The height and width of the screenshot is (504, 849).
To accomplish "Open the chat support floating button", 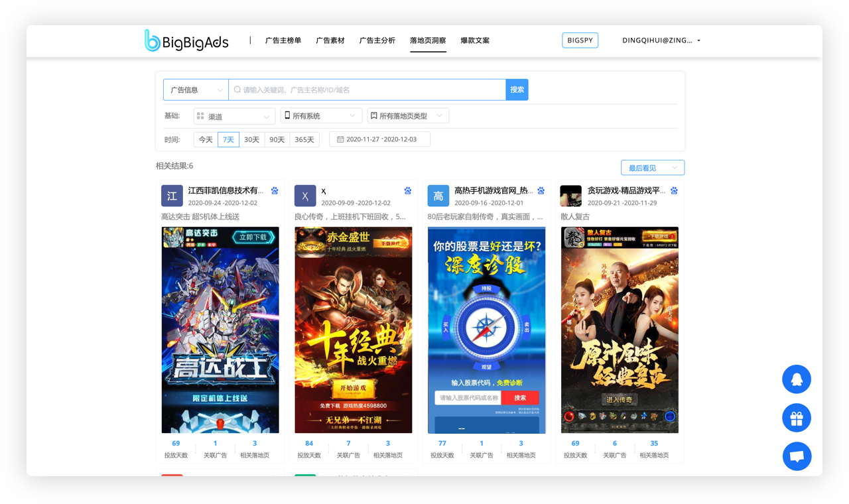I will click(x=797, y=456).
